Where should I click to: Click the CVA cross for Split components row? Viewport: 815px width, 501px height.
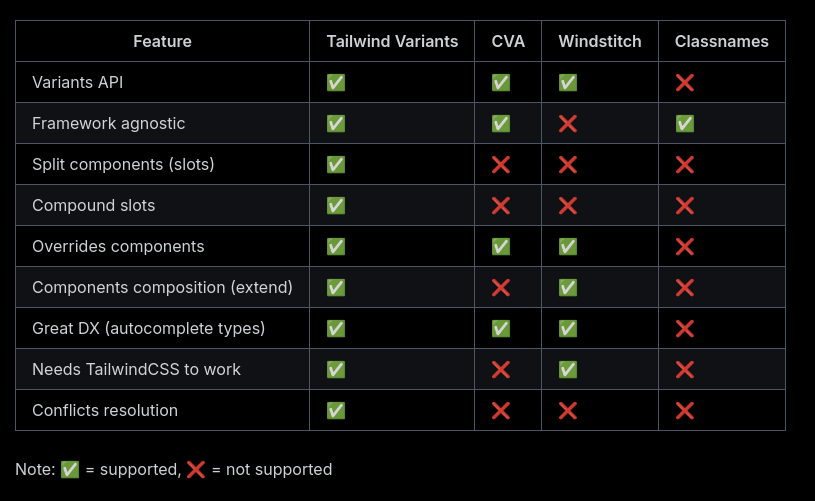pos(501,165)
